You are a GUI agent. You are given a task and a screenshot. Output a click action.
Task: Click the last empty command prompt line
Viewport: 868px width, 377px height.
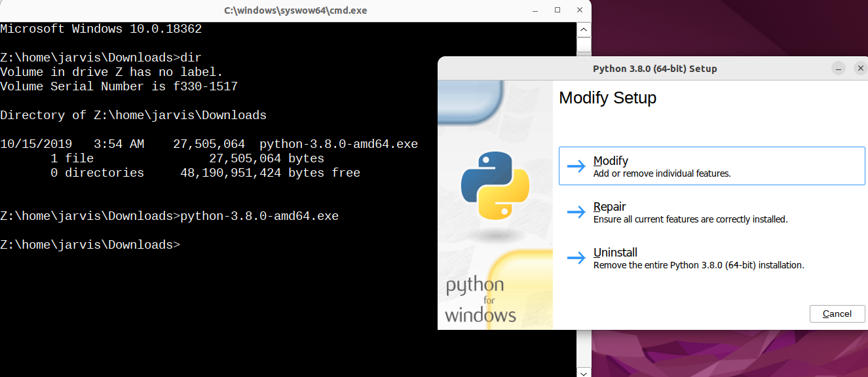tap(90, 245)
